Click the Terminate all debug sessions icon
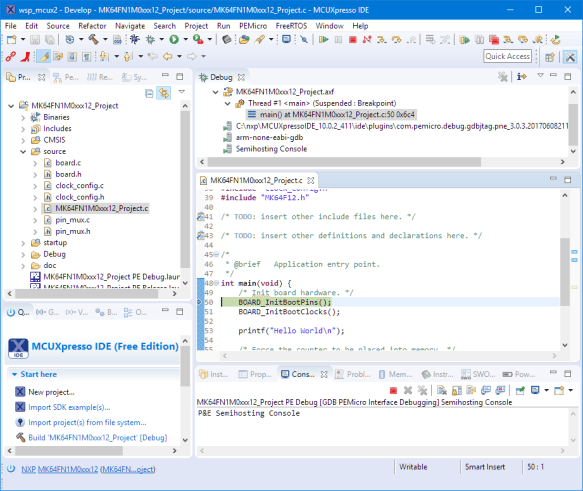Screen dimensions: 583x491 coord(494,39)
